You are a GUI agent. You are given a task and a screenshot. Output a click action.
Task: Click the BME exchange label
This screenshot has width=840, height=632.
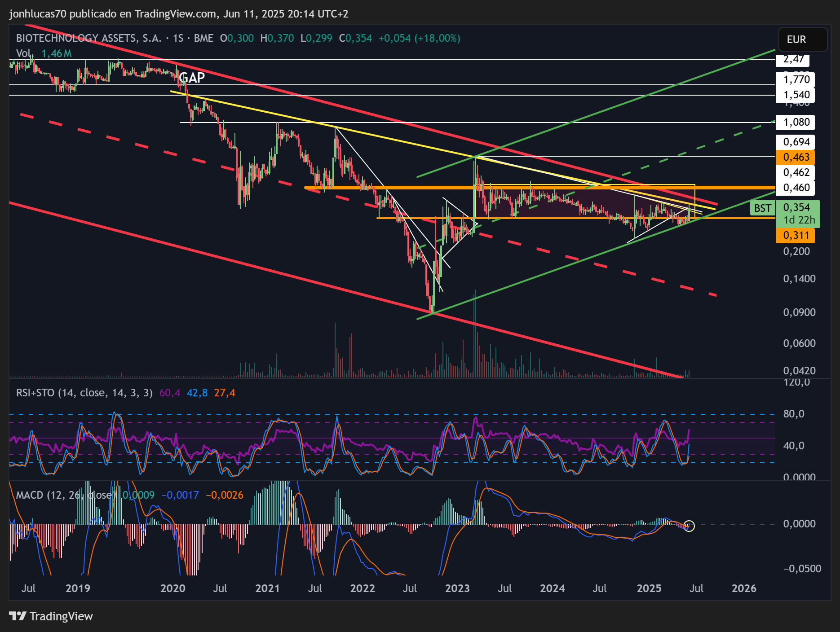pos(203,38)
